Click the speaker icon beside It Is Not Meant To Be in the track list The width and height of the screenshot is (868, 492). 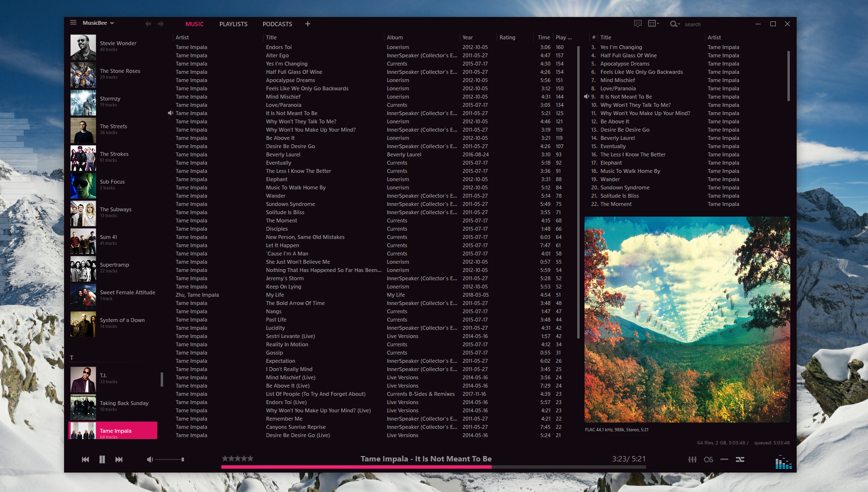tap(170, 113)
